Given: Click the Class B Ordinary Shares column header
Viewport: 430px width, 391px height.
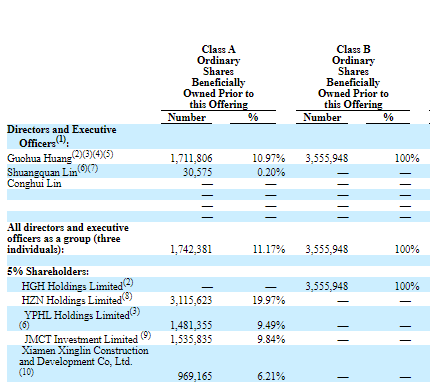Looking at the screenshot, I should point(353,77).
